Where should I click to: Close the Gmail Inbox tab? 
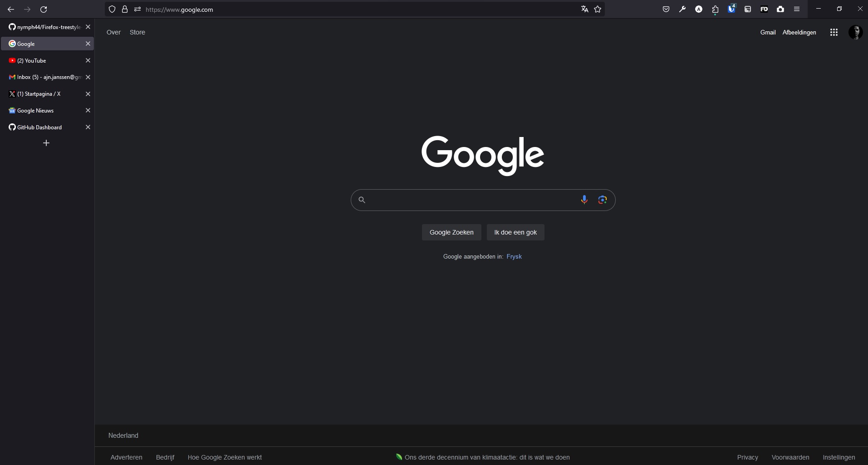click(88, 77)
